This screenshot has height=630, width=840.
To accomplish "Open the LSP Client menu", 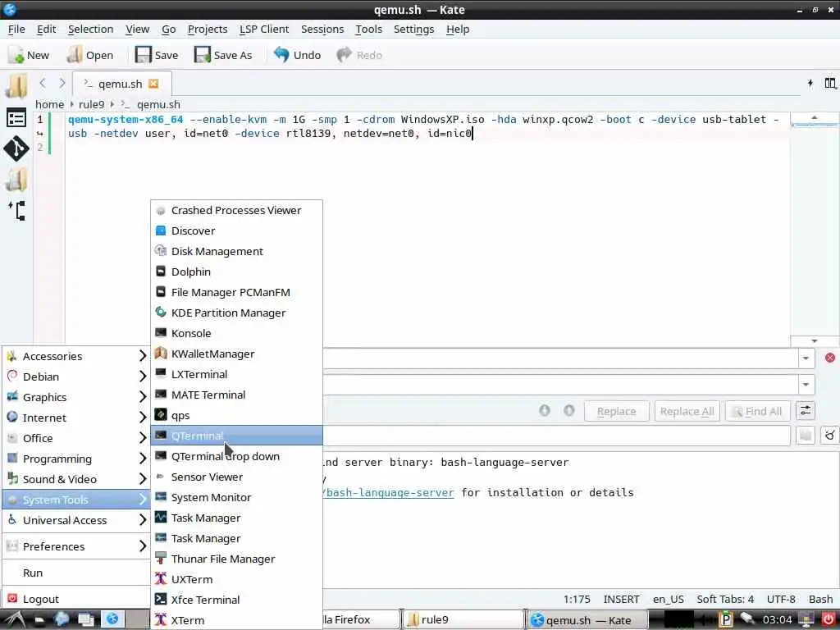I will pos(264,29).
